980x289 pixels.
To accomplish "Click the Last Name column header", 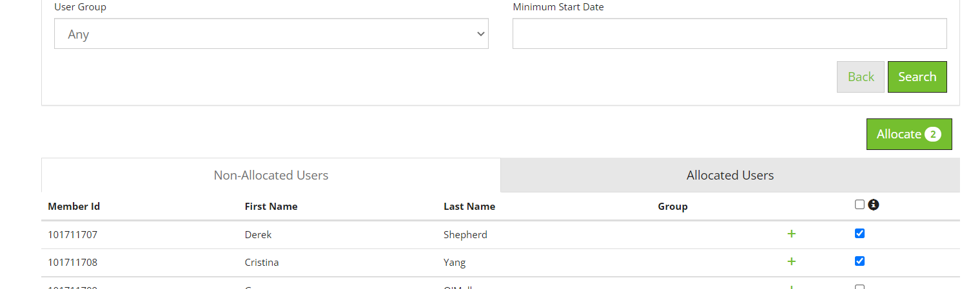I will (x=469, y=207).
